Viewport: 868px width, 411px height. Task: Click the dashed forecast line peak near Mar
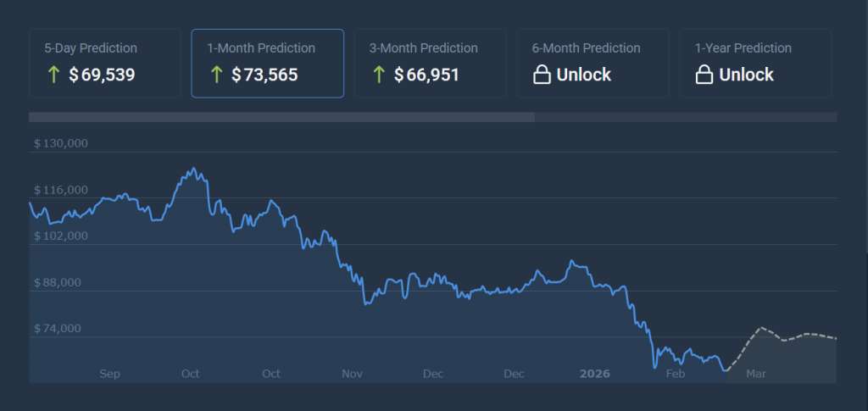[x=760, y=328]
